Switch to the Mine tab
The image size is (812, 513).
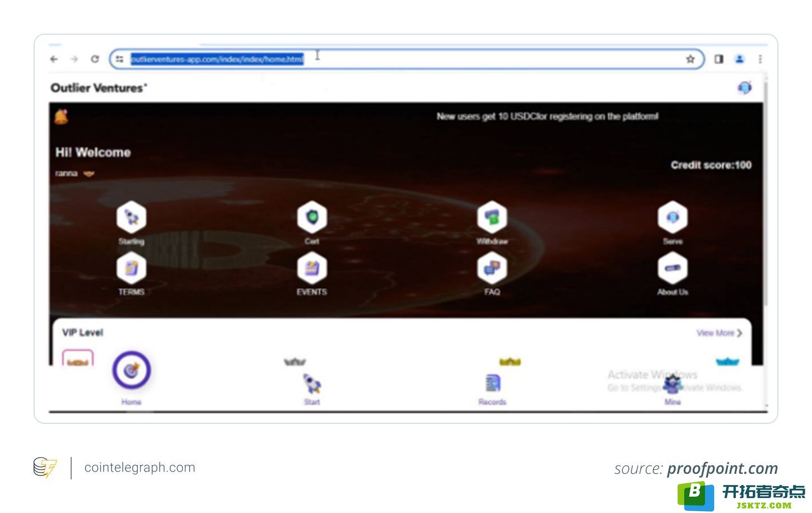(673, 389)
